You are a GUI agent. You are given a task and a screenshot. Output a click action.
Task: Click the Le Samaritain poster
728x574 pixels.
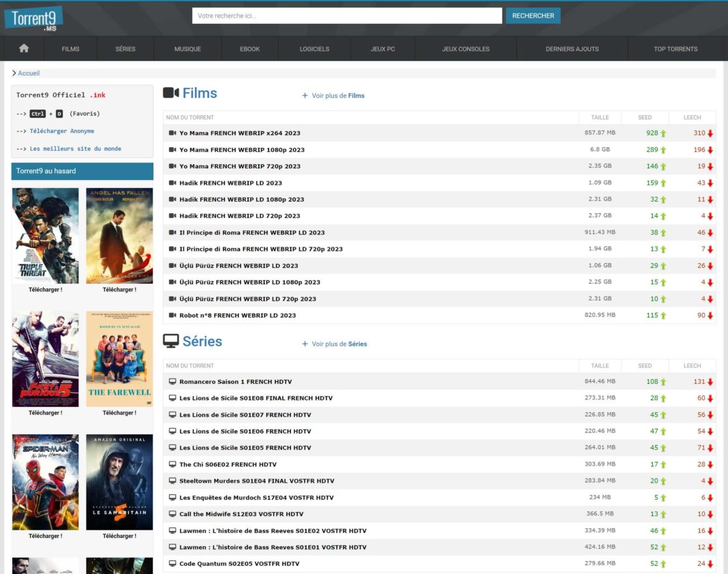point(119,482)
